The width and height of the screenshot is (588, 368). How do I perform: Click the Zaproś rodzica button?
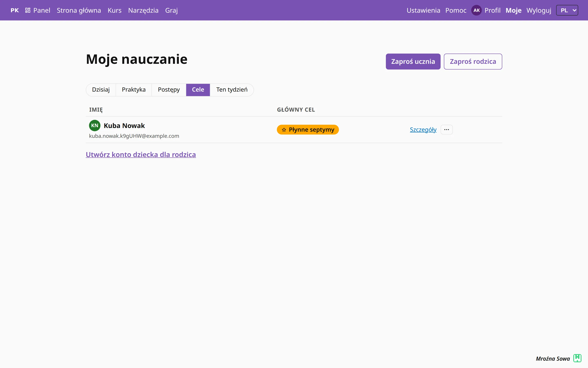pyautogui.click(x=473, y=62)
